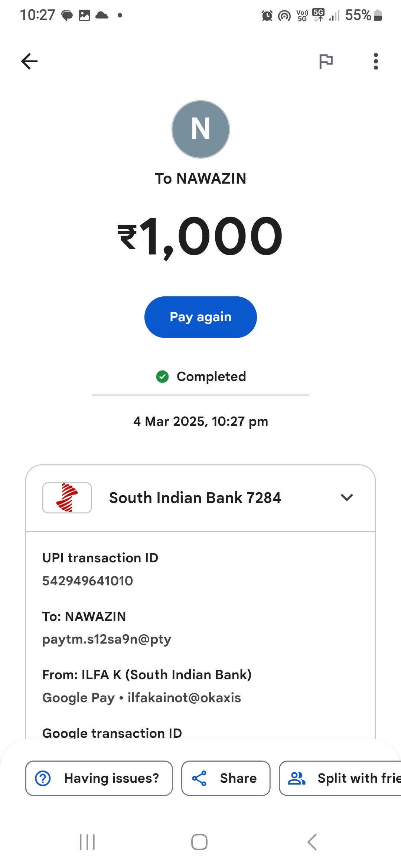Expand the South Indian Bank chevron

click(x=346, y=497)
